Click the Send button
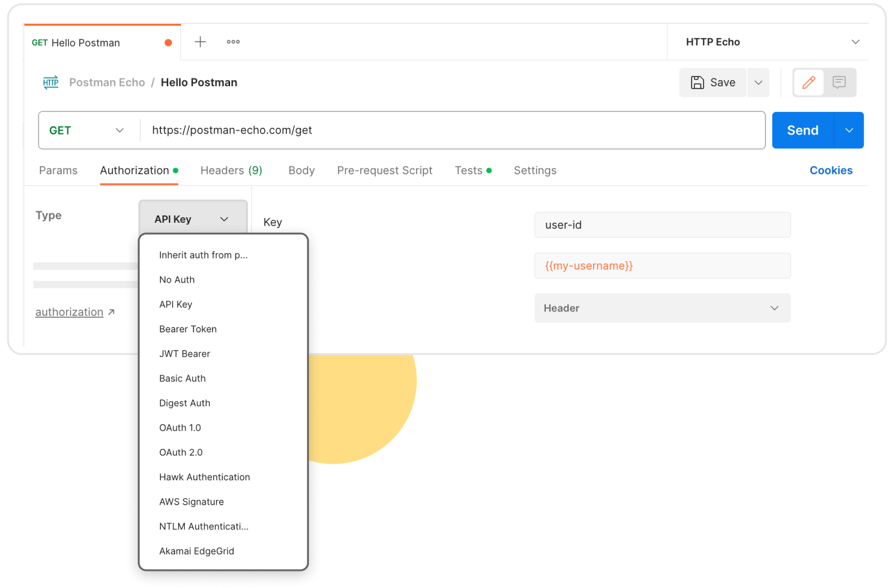Screen dimensions: 891x588 [x=802, y=130]
